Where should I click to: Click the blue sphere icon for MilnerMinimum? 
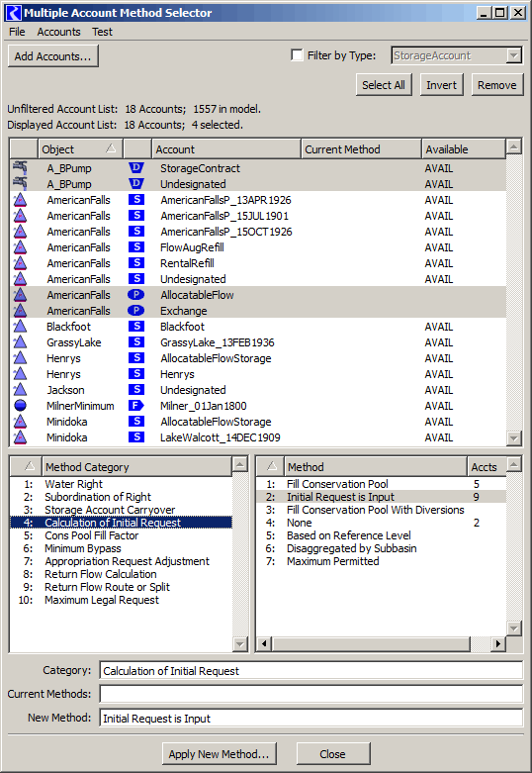pyautogui.click(x=20, y=406)
